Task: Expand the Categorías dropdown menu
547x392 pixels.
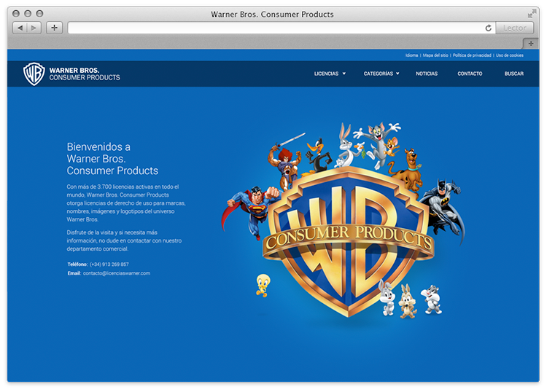Action: (381, 74)
